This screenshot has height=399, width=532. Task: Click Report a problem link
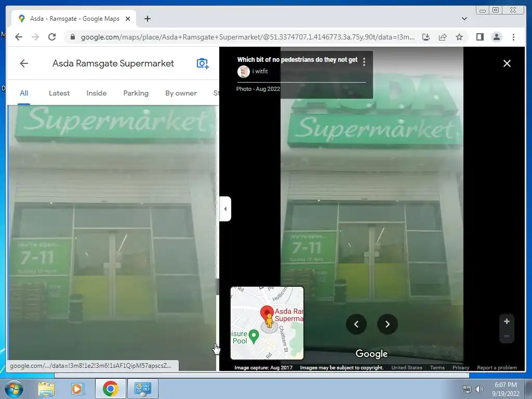[497, 367]
